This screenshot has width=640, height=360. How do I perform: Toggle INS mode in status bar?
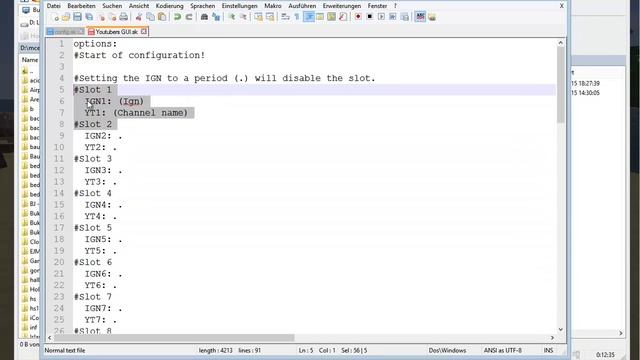pos(548,350)
